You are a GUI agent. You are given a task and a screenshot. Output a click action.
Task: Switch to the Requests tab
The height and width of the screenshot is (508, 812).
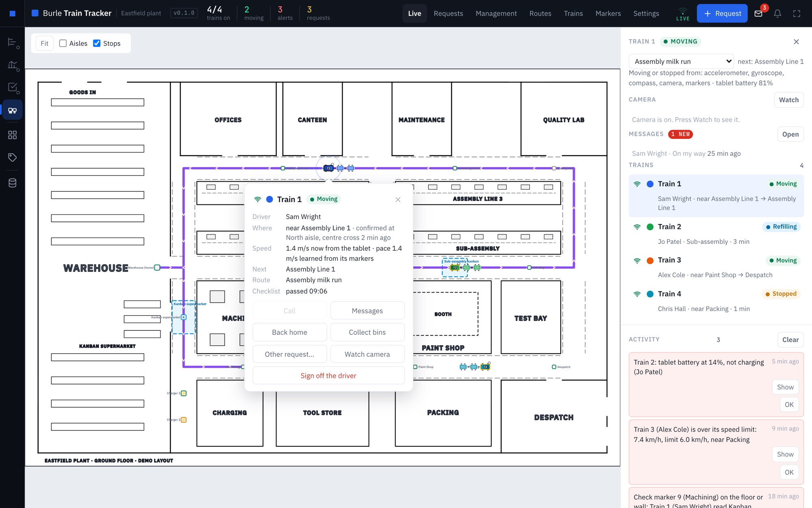point(448,13)
